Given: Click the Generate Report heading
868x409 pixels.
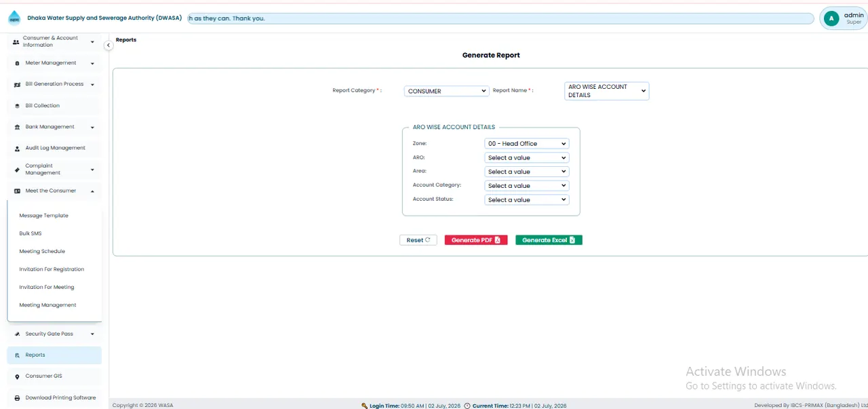Looking at the screenshot, I should pyautogui.click(x=491, y=55).
